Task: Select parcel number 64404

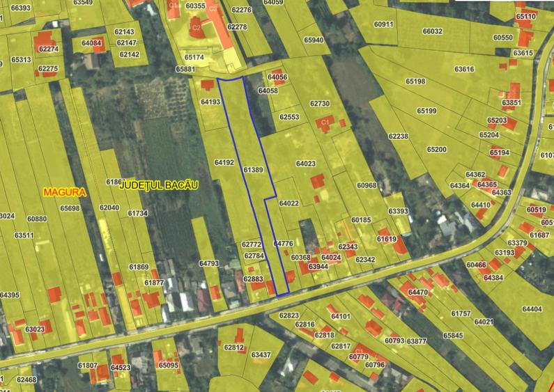Action: [x=532, y=309]
